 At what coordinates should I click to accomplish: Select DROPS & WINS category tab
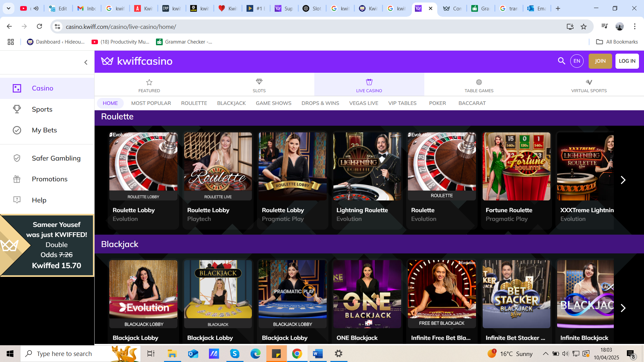coord(320,103)
